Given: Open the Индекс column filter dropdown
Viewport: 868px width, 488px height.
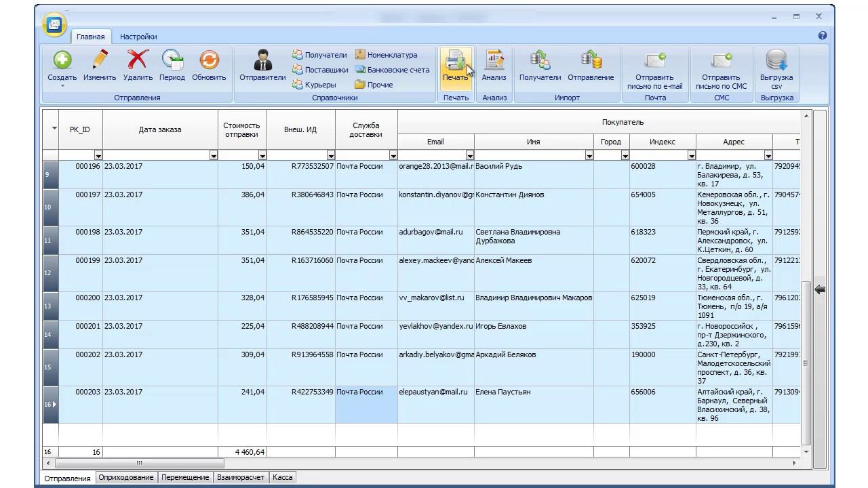Looking at the screenshot, I should (x=692, y=156).
